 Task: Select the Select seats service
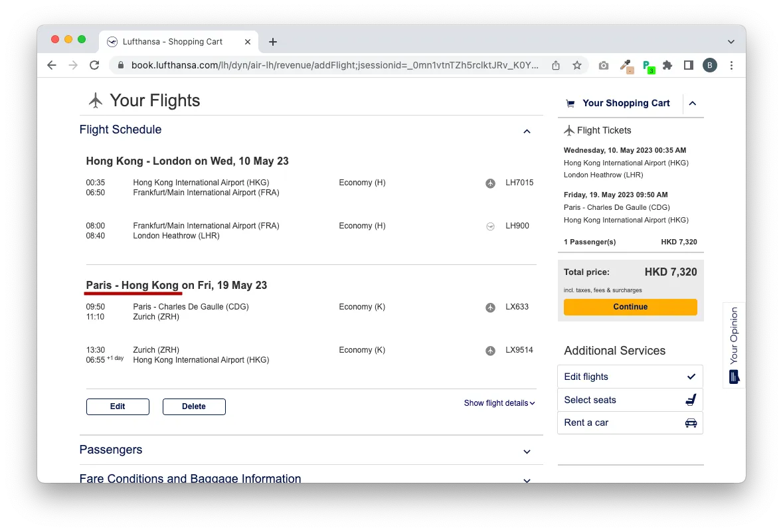[630, 400]
